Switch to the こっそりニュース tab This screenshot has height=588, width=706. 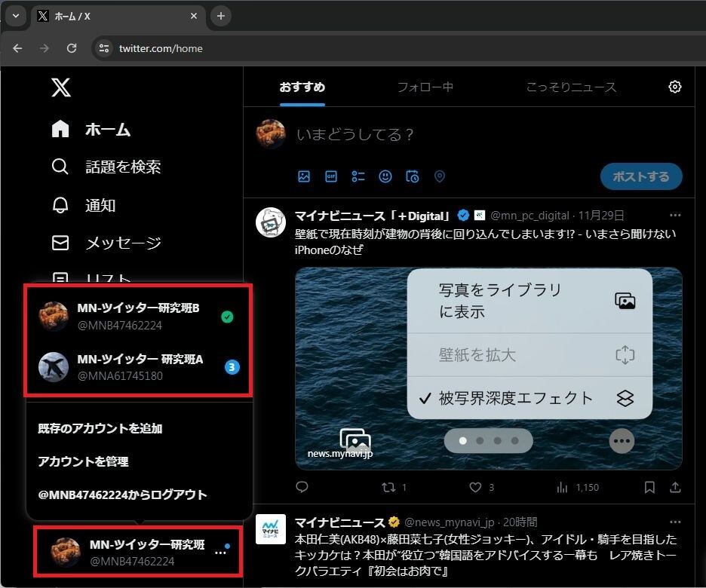pyautogui.click(x=571, y=87)
